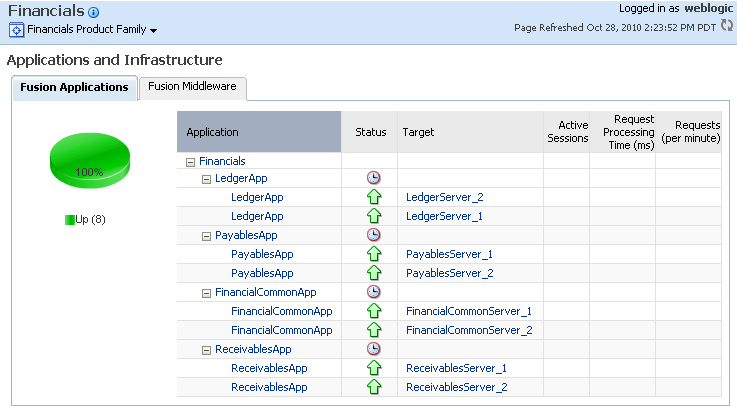Click the Up (8) legend label
737x407 pixels.
point(90,219)
